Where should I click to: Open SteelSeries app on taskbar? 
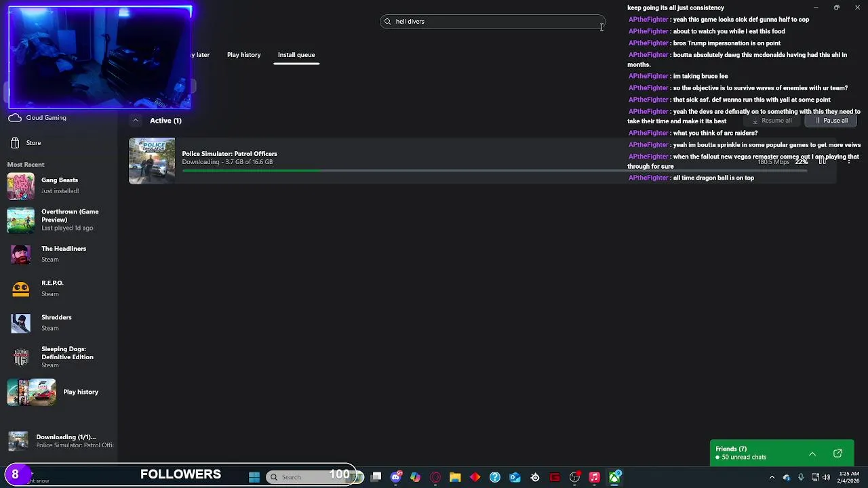[535, 477]
